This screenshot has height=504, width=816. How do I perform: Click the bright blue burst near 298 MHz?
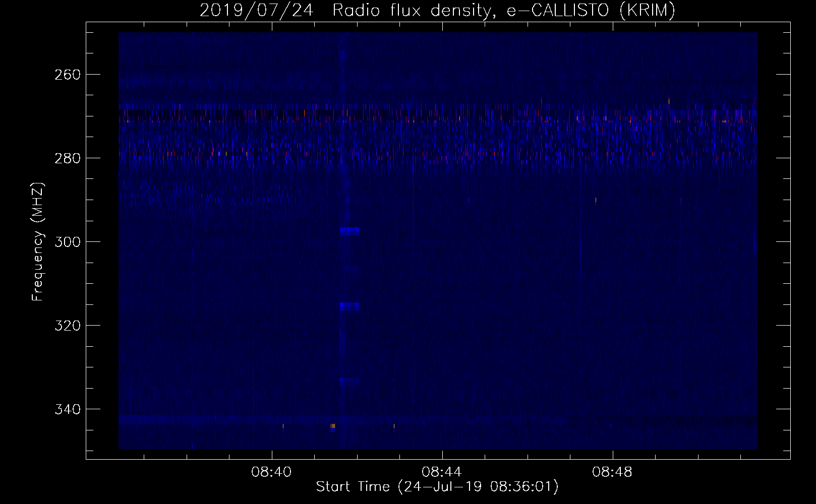(349, 231)
